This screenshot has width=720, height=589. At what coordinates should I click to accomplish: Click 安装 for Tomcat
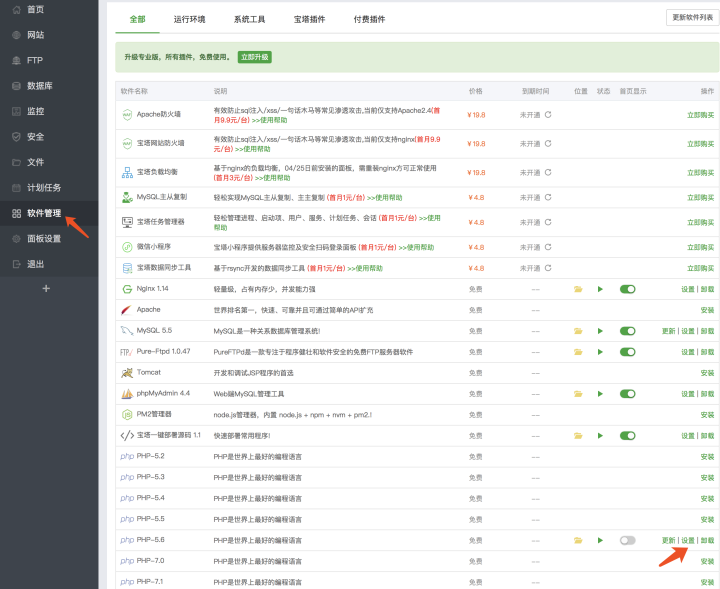[x=708, y=373]
